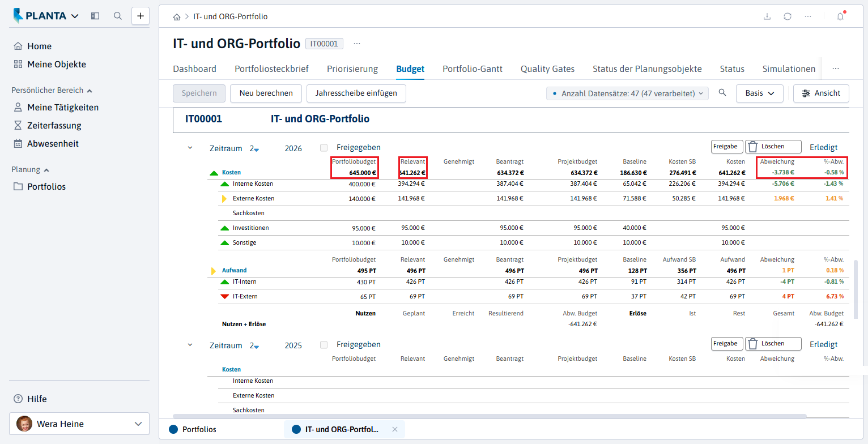Open ellipsis menu beside IT00001 badge
This screenshot has width=868, height=444.
[357, 44]
